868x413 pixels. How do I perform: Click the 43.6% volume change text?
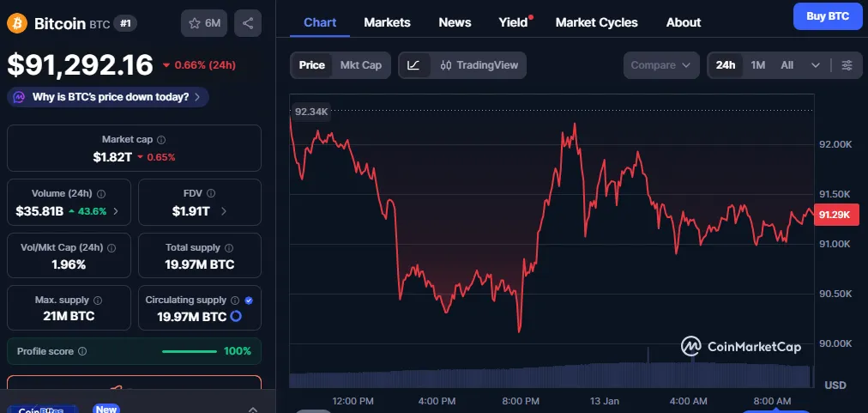(92, 211)
